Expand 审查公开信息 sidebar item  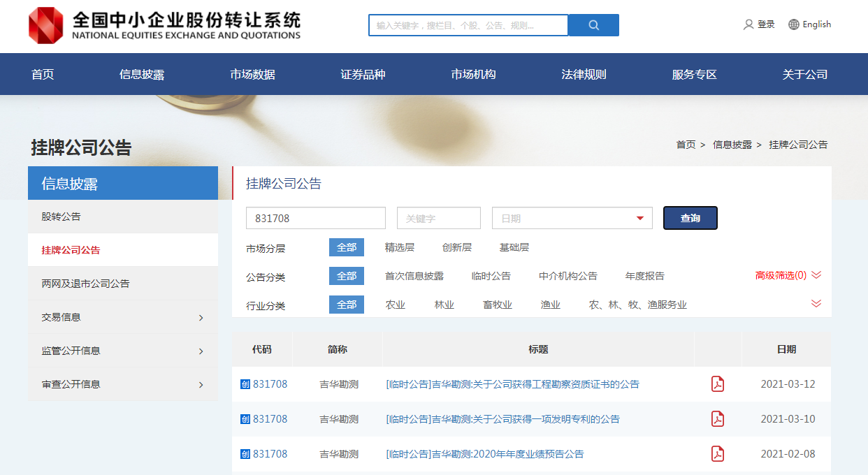(x=123, y=384)
